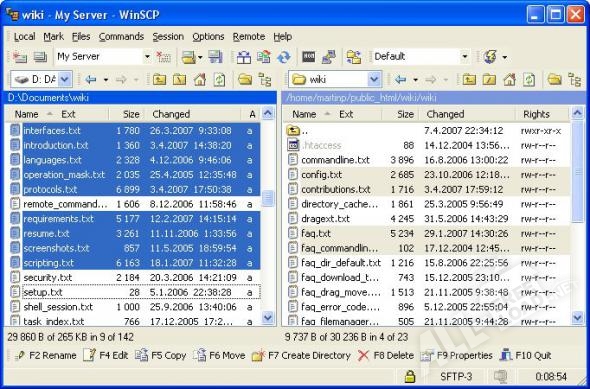
Task: Open the Commands menu
Action: 121,36
